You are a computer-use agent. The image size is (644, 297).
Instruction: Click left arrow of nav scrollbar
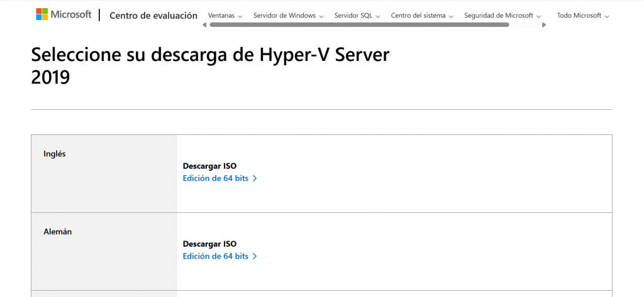tap(204, 25)
